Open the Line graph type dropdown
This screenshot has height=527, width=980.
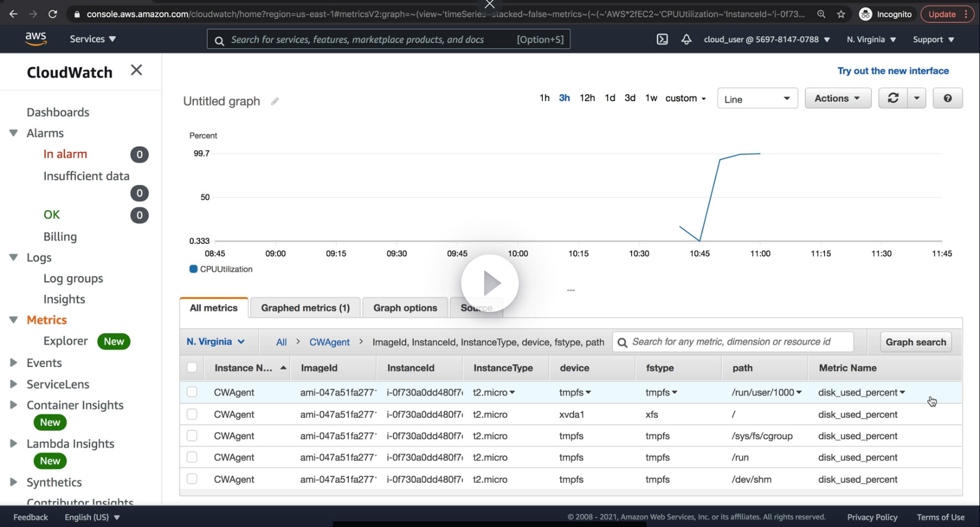[757, 99]
